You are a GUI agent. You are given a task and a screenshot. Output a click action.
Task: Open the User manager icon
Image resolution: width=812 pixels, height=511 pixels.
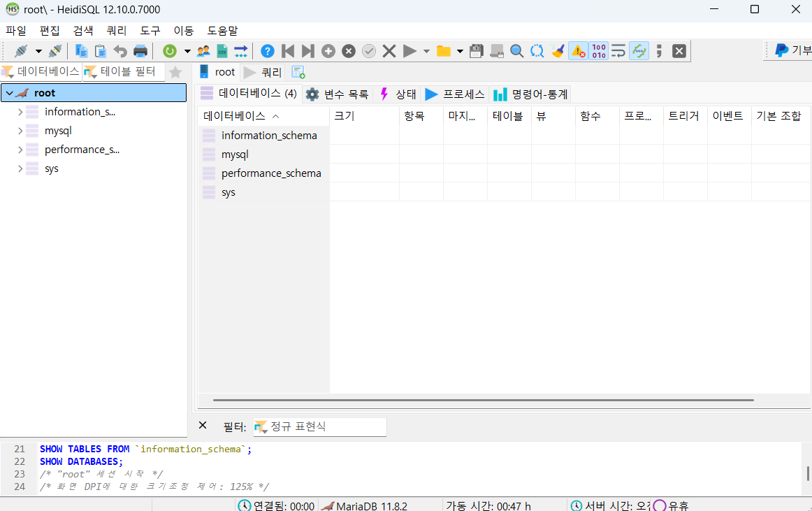point(203,51)
